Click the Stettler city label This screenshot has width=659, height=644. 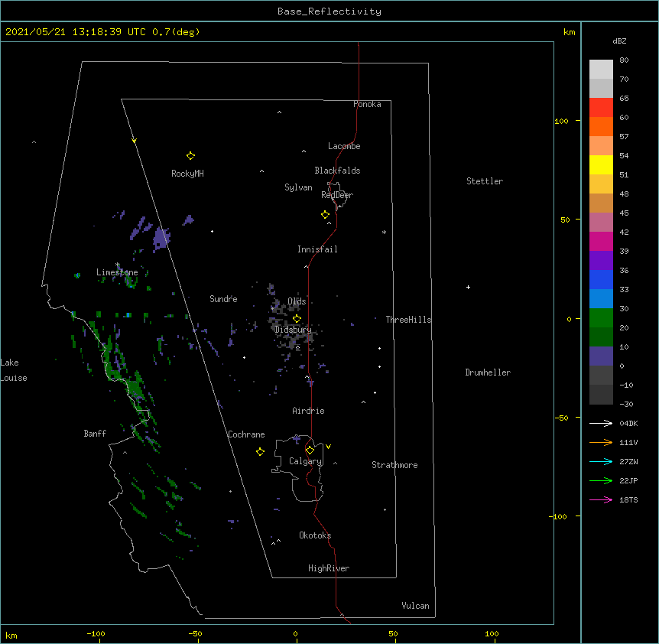(485, 181)
